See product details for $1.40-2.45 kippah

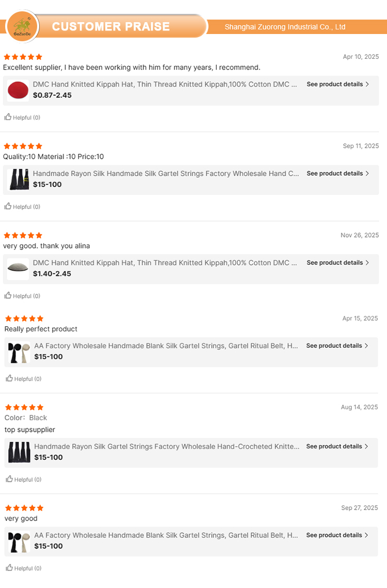point(337,262)
